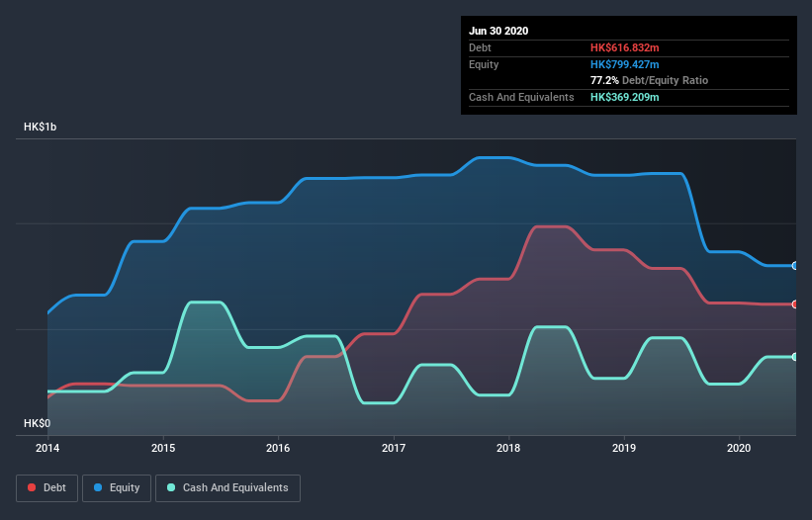Click the Cash And Equivalents tooltip label

[x=521, y=97]
